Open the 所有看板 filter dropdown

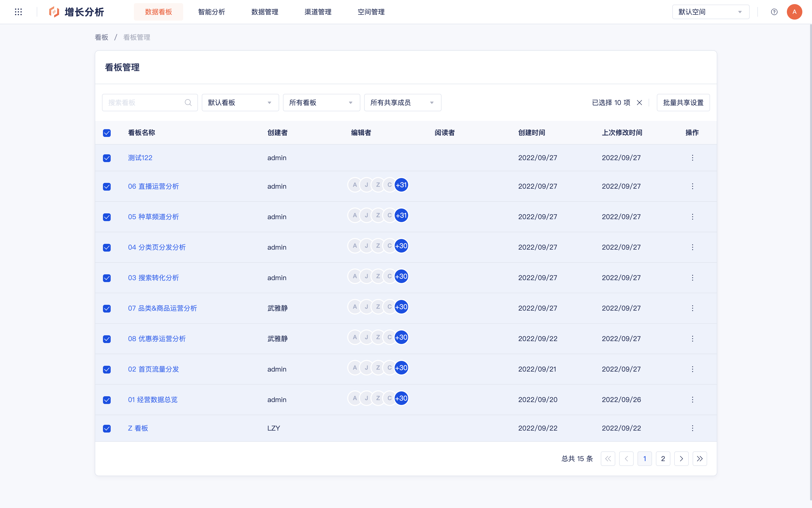[321, 103]
